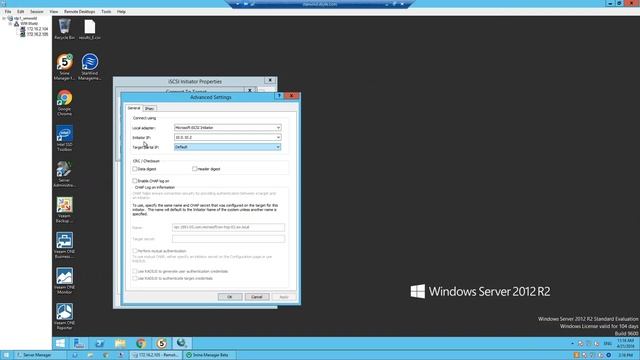Launch Veeam ONE Reporter shortcut
The height and width of the screenshot is (360, 640).
pyautogui.click(x=64, y=317)
